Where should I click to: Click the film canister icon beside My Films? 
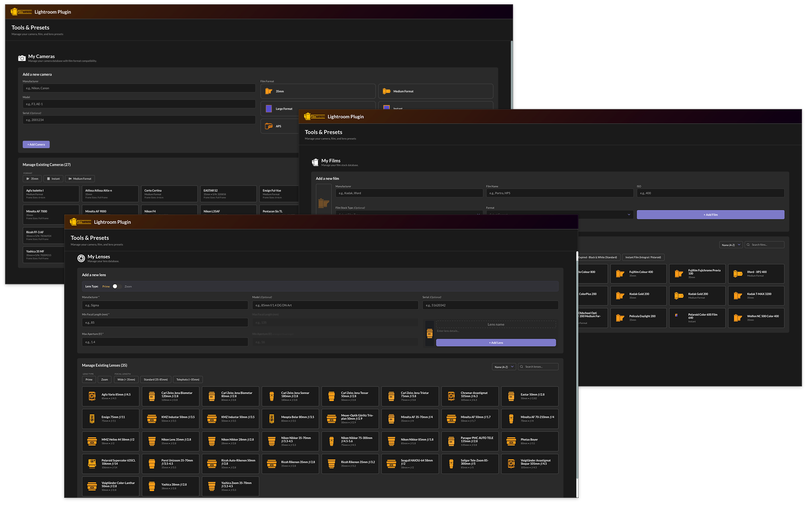click(315, 162)
